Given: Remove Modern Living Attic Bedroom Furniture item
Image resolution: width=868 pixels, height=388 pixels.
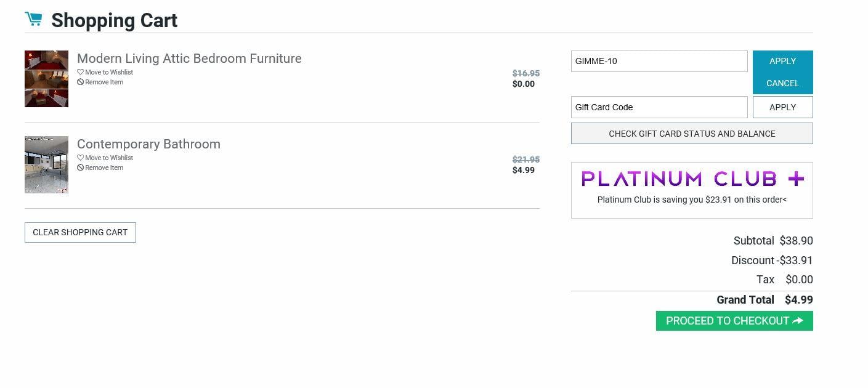Looking at the screenshot, I should [103, 82].
